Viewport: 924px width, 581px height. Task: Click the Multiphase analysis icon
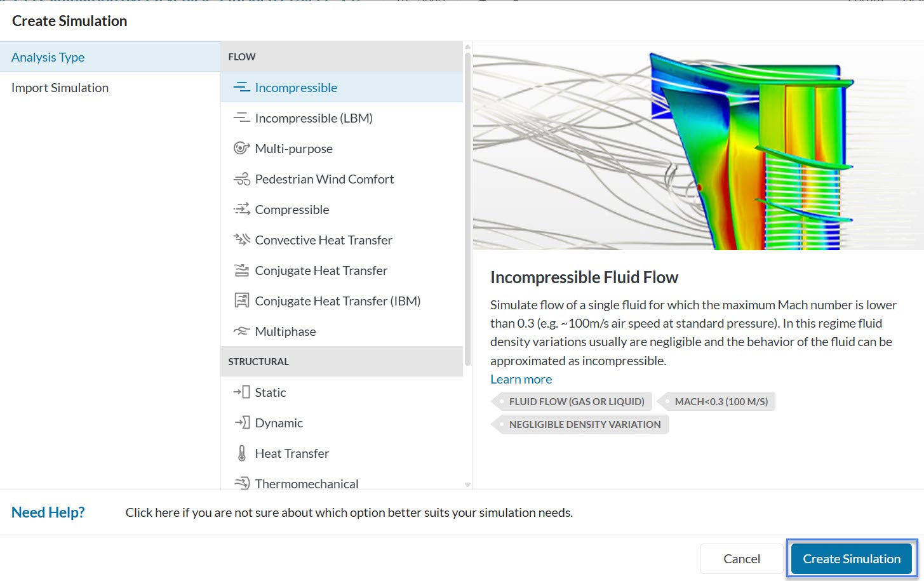pyautogui.click(x=241, y=331)
